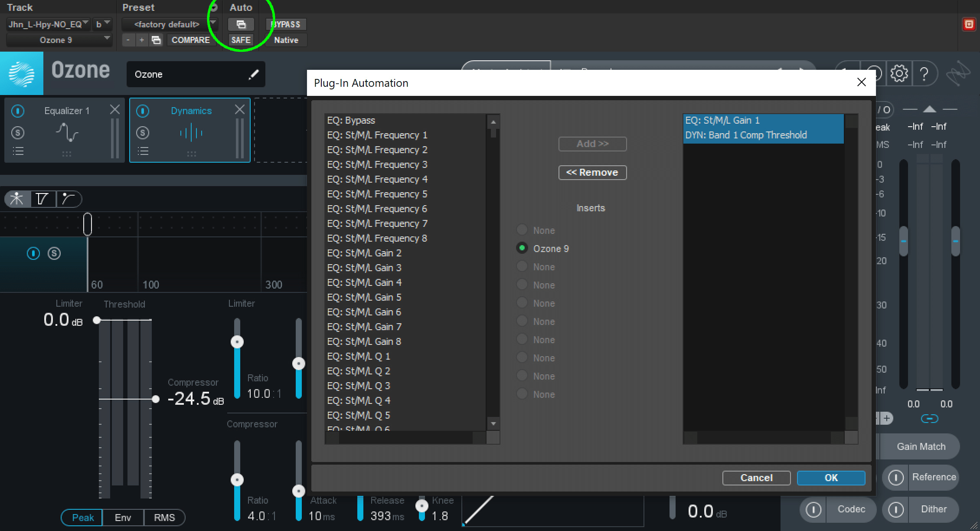Toggle plug-in BYPASS
The height and width of the screenshot is (531, 980).
pyautogui.click(x=286, y=24)
